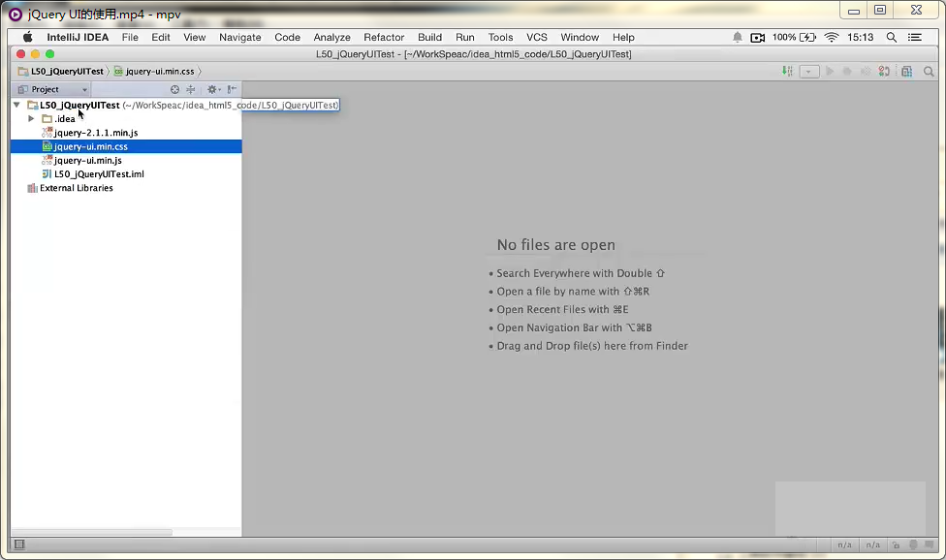Image resolution: width=946 pixels, height=560 pixels.
Task: Collapse the L50_jQueryUITest root node
Action: click(x=16, y=105)
